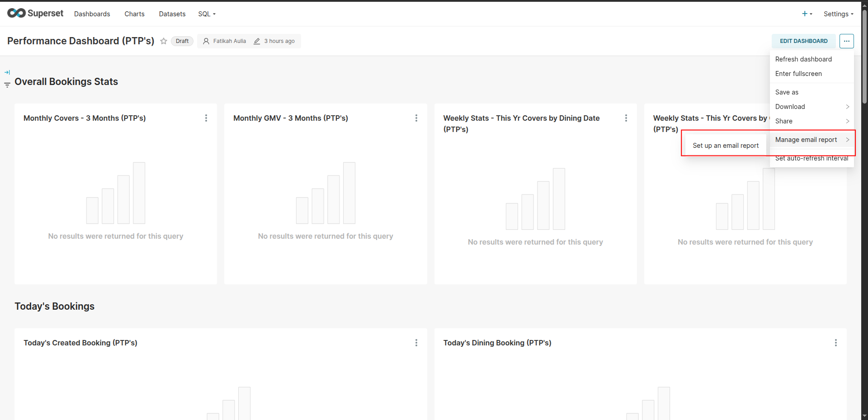Expand the SQL dropdown in navbar
868x420 pixels.
[x=207, y=14]
